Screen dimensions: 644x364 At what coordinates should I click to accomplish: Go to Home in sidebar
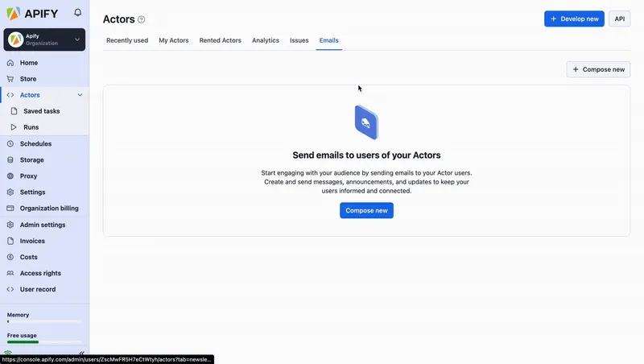click(29, 63)
